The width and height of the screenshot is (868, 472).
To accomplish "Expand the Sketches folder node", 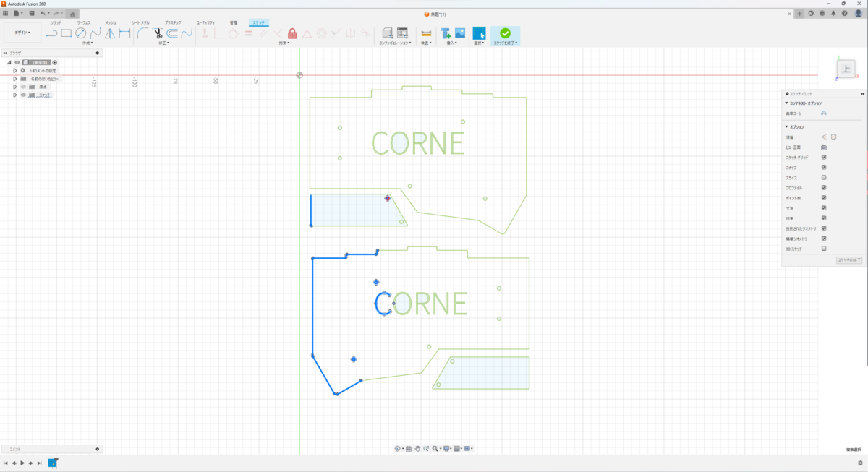I will [x=15, y=95].
